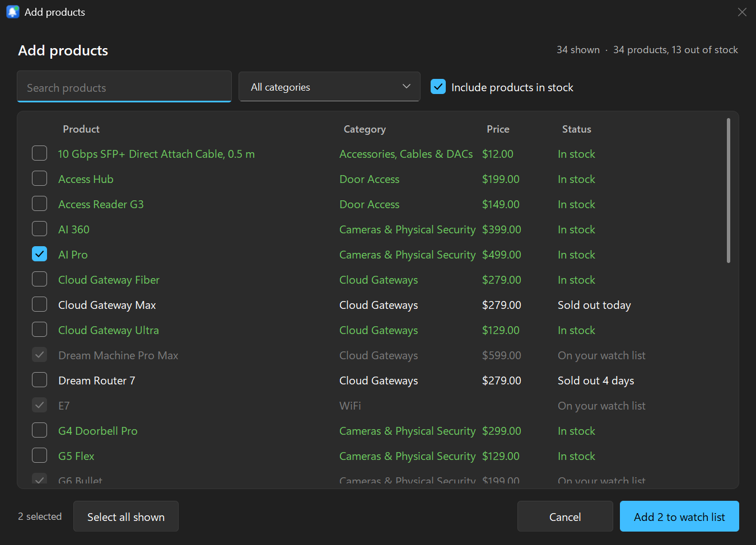Image resolution: width=756 pixels, height=545 pixels.
Task: Click the Price column header
Action: tap(498, 129)
